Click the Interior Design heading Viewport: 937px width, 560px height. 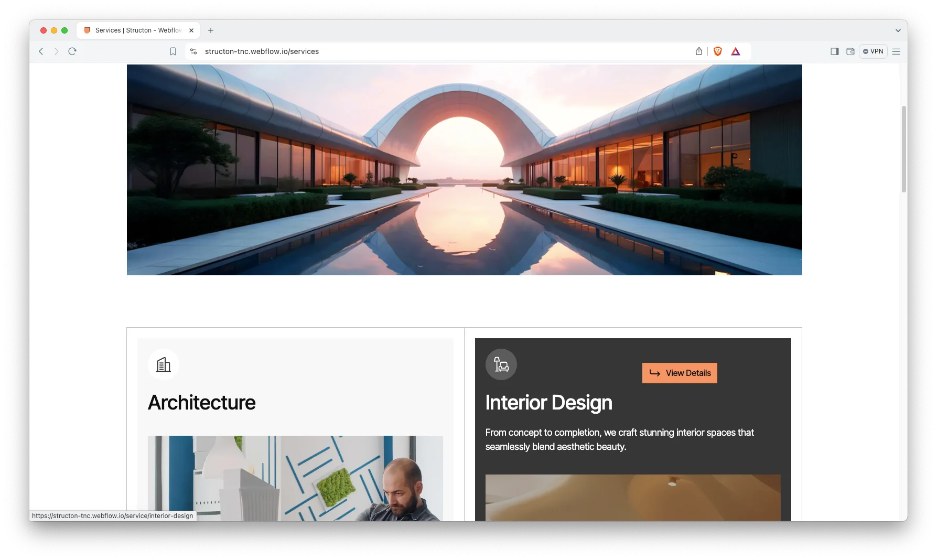tap(548, 403)
